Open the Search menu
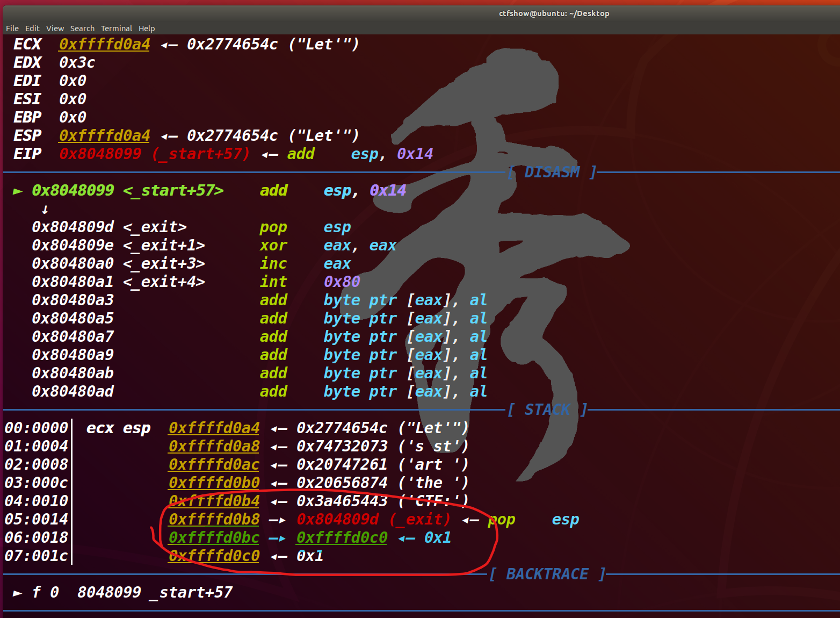The width and height of the screenshot is (840, 618). coord(82,28)
